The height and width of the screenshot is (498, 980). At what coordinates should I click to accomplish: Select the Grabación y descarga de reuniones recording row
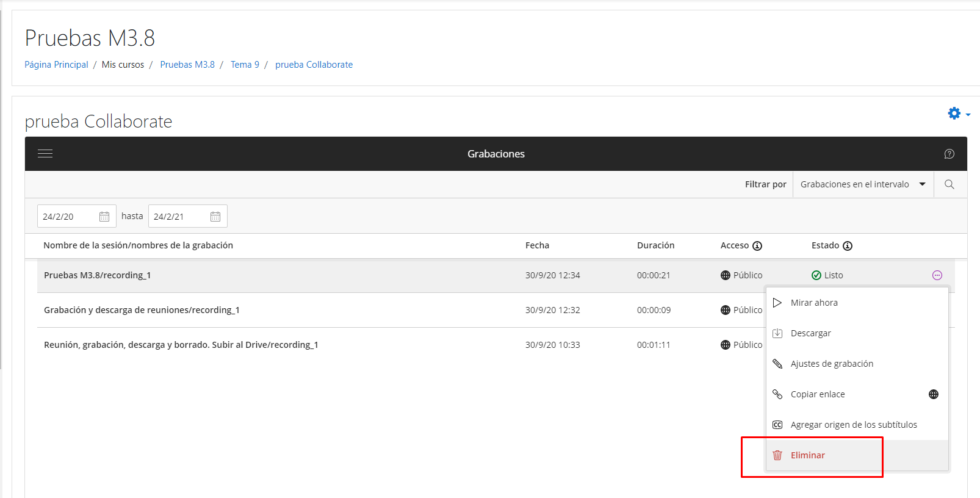[142, 310]
